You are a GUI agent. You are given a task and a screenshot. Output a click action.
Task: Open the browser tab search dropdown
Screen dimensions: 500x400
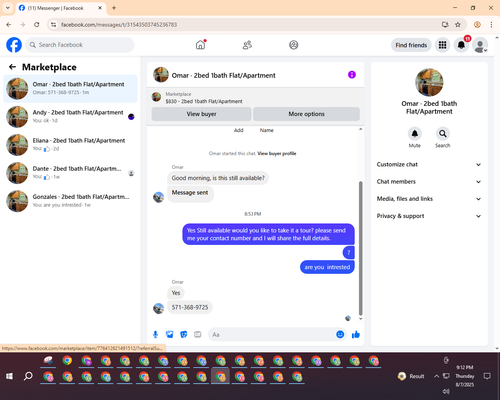[8, 8]
